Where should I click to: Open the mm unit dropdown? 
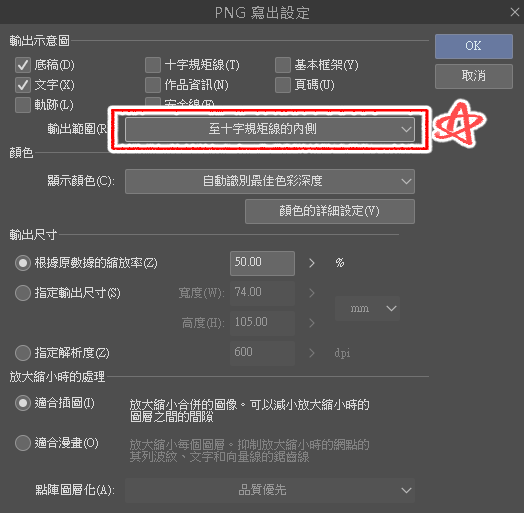point(367,308)
